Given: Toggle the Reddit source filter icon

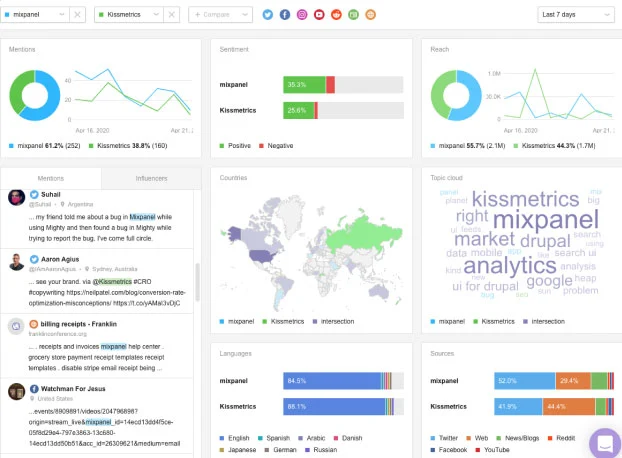Looking at the screenshot, I should click(x=336, y=15).
